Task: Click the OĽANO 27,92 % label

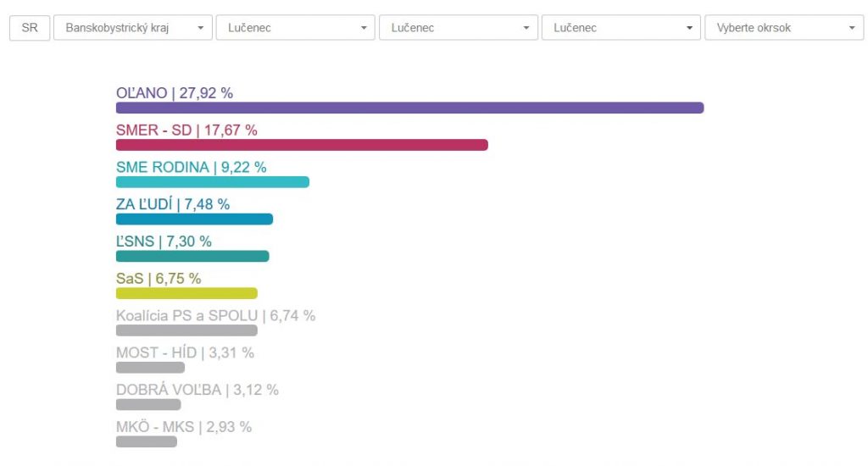Action: pos(175,93)
